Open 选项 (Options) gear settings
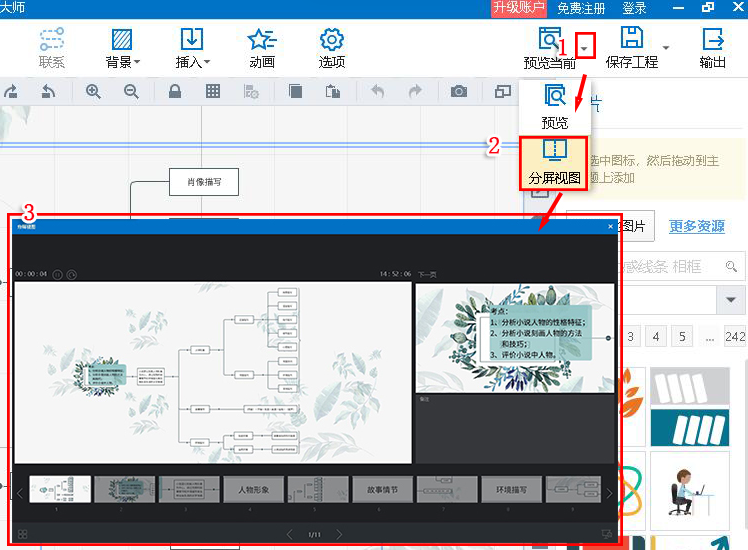Image resolution: width=748 pixels, height=550 pixels. point(332,47)
